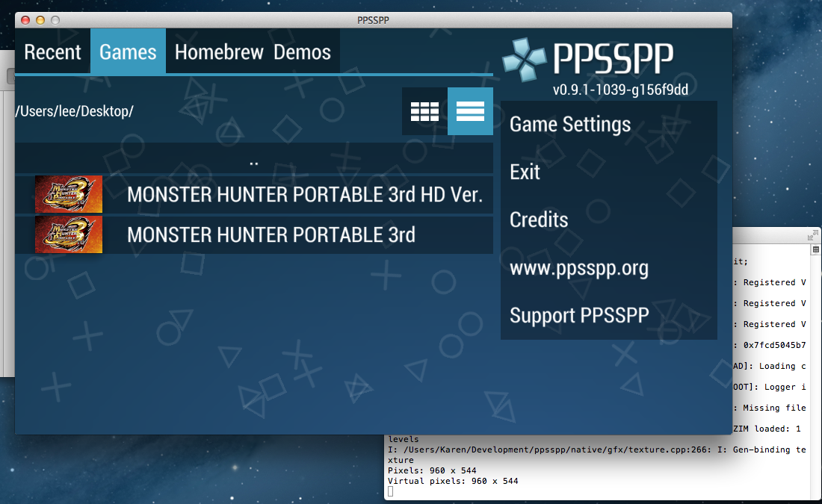Image resolution: width=822 pixels, height=504 pixels.
Task: Click Support PPSSPP
Action: click(579, 316)
